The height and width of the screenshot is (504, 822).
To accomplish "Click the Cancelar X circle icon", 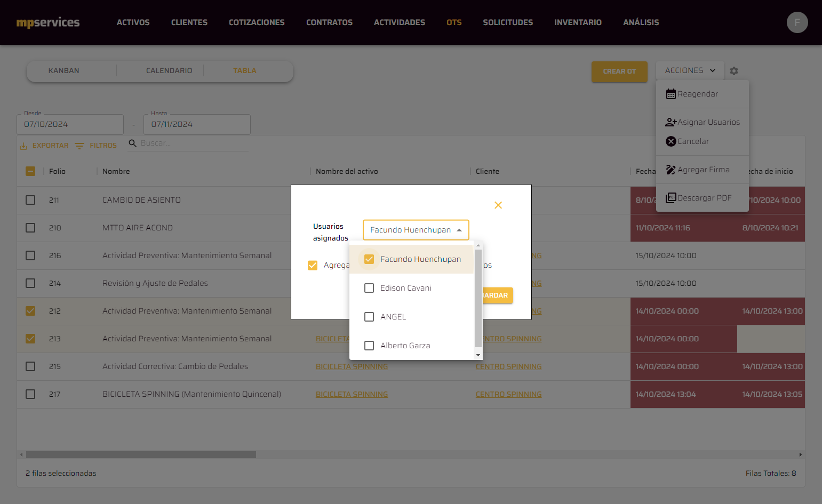I will tap(671, 141).
